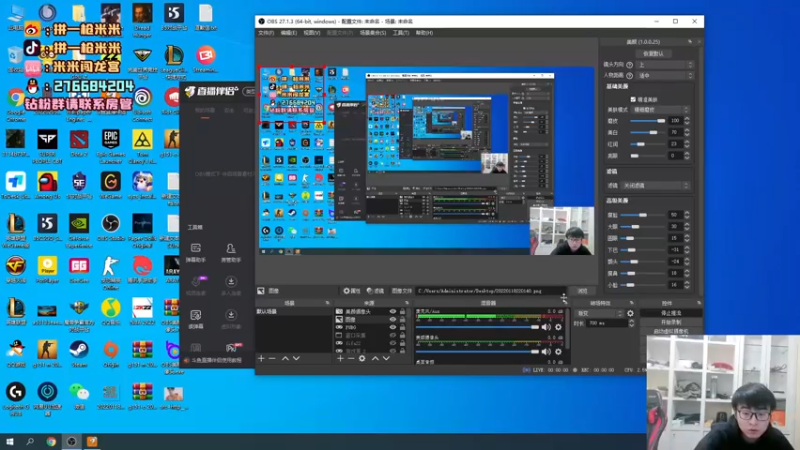Open 人物距离 dropdown
The width and height of the screenshot is (800, 450).
tap(665, 76)
